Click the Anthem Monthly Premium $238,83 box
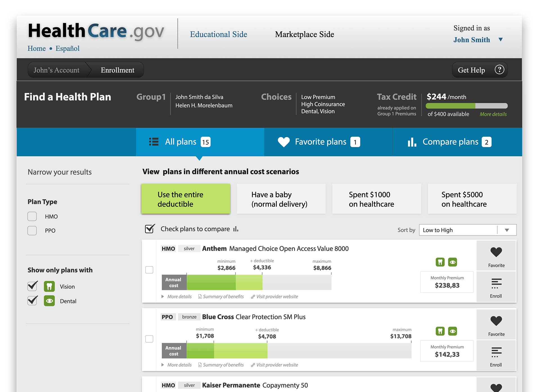This screenshot has width=540, height=392. [x=447, y=282]
